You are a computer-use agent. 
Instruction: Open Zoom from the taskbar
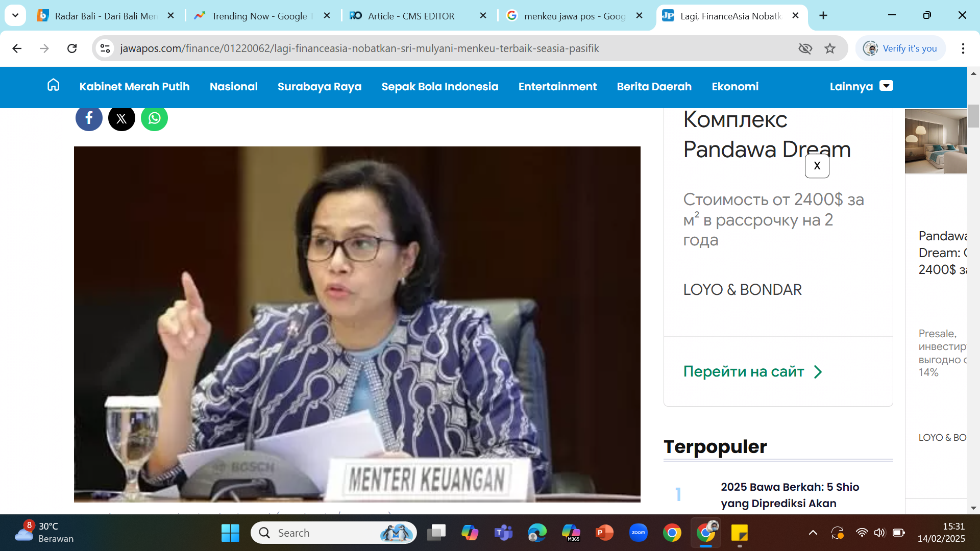tap(638, 533)
